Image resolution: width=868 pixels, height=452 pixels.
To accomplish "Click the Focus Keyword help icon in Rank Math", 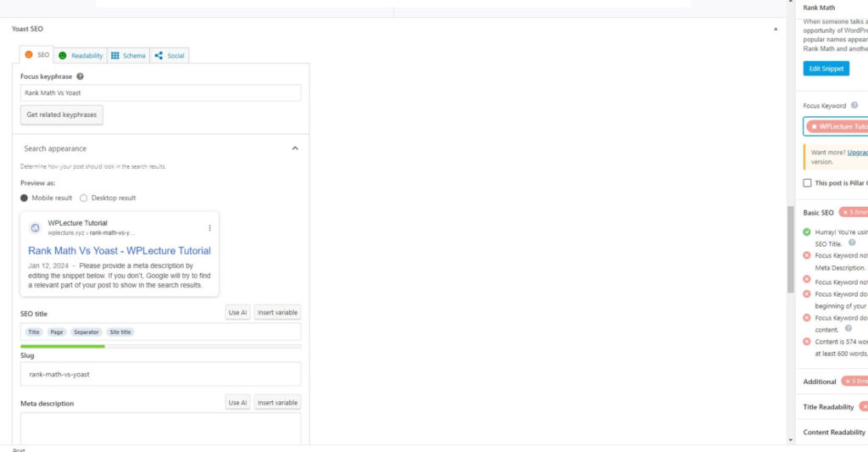I will (x=854, y=105).
